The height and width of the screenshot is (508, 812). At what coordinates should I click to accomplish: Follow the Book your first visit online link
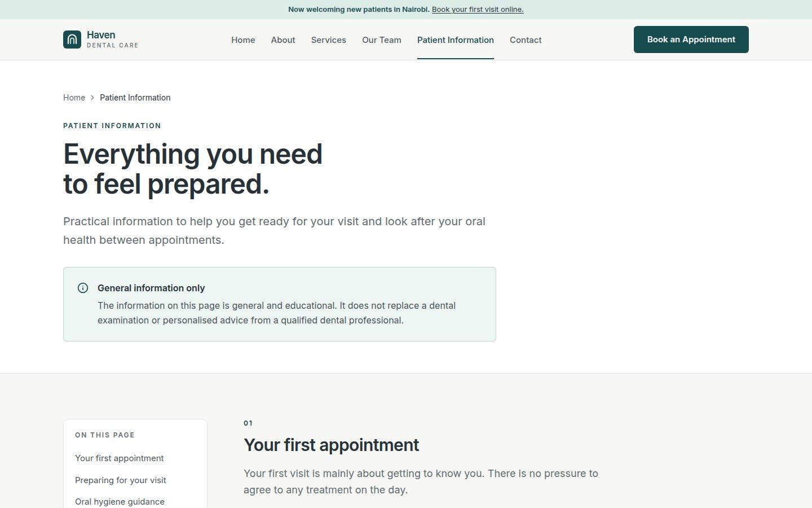(478, 10)
